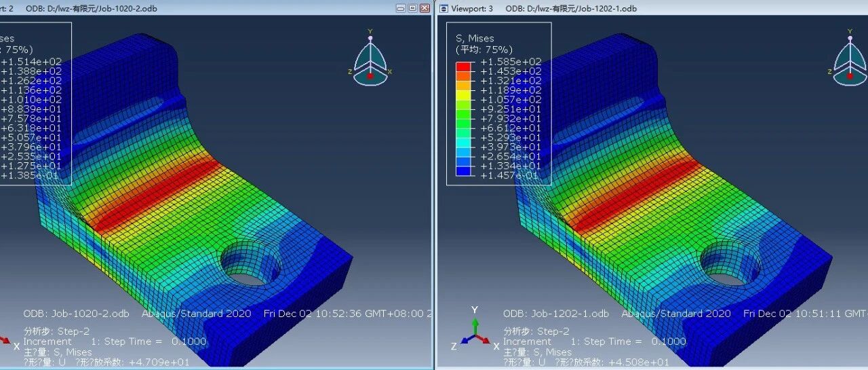Click the red center dot of Job-1020-2 compass
Viewport: 868px width, 370px height.
point(370,76)
